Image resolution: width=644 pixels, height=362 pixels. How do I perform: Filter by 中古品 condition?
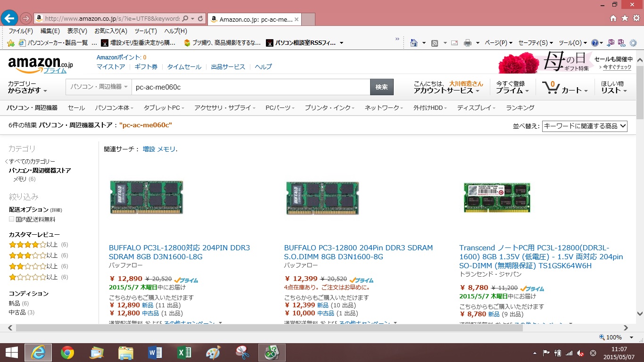click(x=21, y=313)
